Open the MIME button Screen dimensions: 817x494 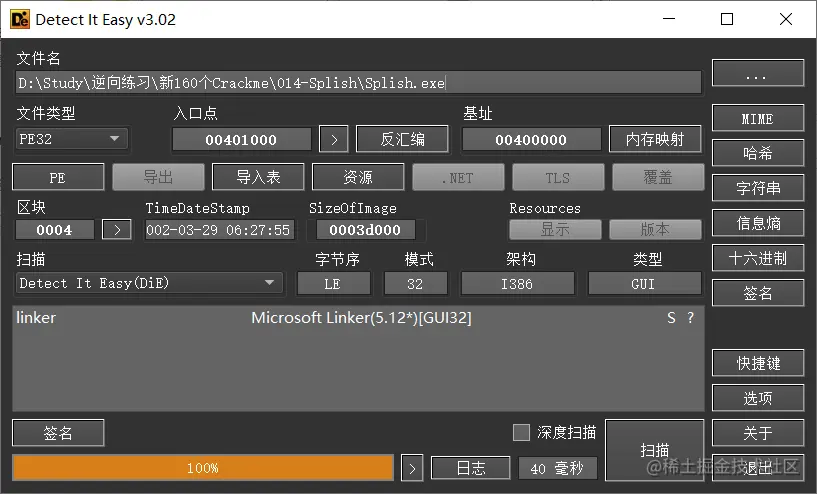click(758, 118)
